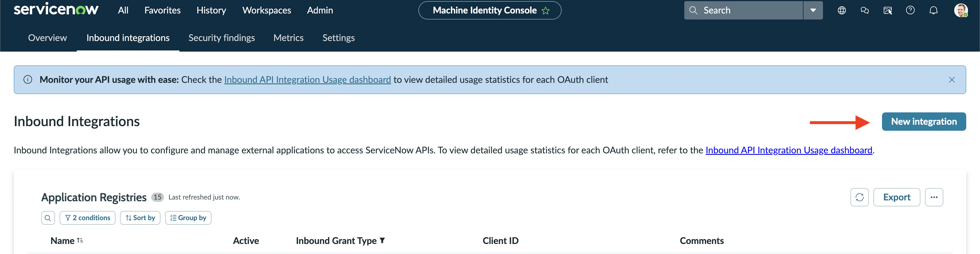Image resolution: width=980 pixels, height=254 pixels.
Task: Open the 2 conditions filter
Action: [87, 218]
